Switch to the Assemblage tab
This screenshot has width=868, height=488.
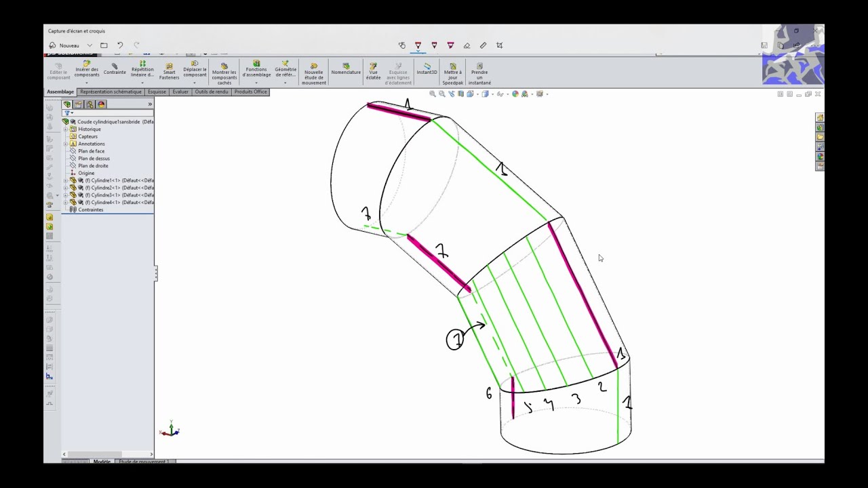tap(60, 91)
